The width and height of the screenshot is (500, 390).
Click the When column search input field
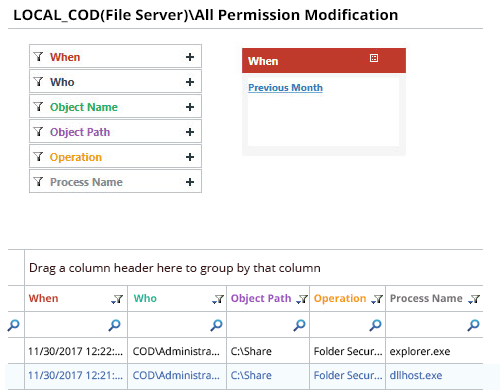pyautogui.click(x=66, y=325)
